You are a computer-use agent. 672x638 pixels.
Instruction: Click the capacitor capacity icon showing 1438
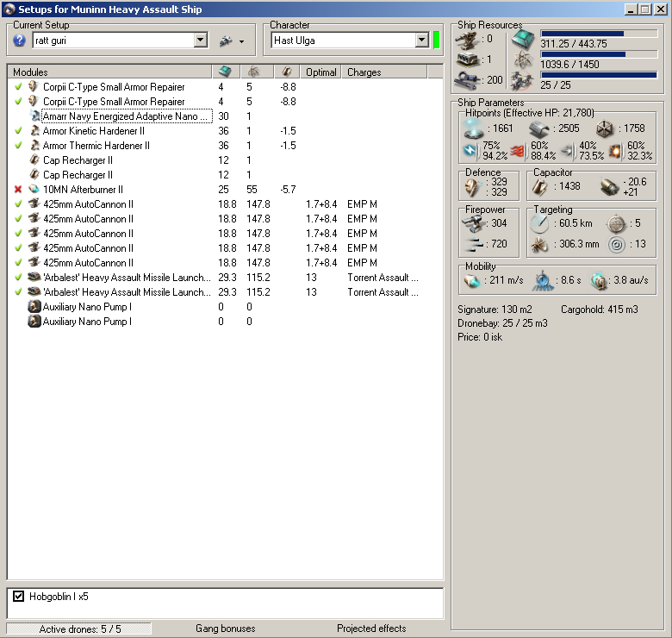click(539, 187)
